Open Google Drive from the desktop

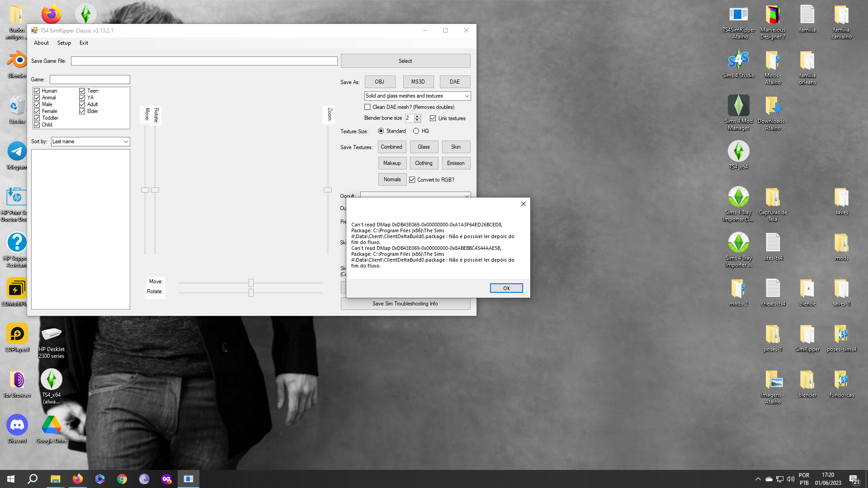pyautogui.click(x=51, y=425)
